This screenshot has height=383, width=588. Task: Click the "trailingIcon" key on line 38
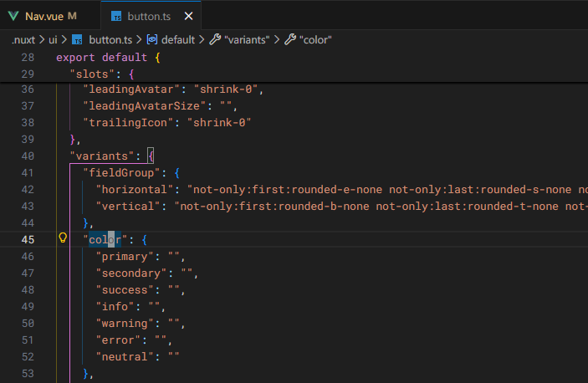pyautogui.click(x=125, y=122)
